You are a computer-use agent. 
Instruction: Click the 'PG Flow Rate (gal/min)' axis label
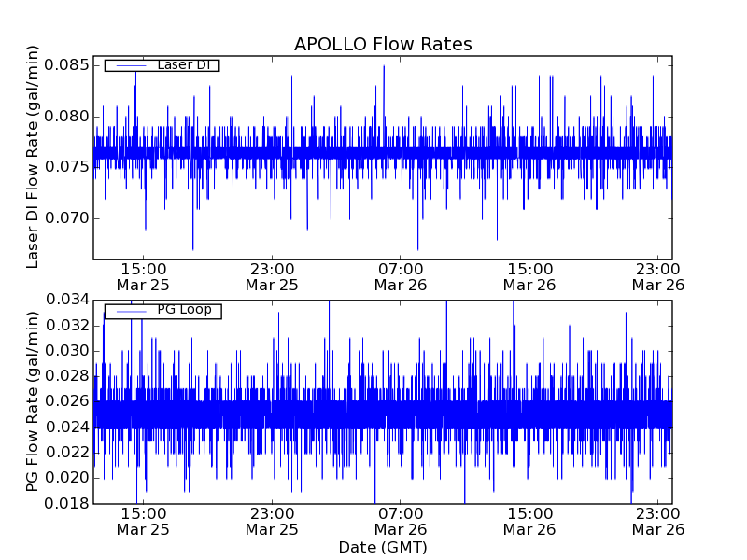[32, 402]
